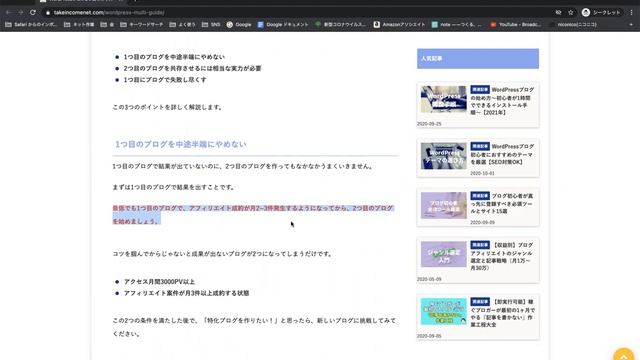Click the browser forward arrow
The height and width of the screenshot is (360, 640).
20,13
